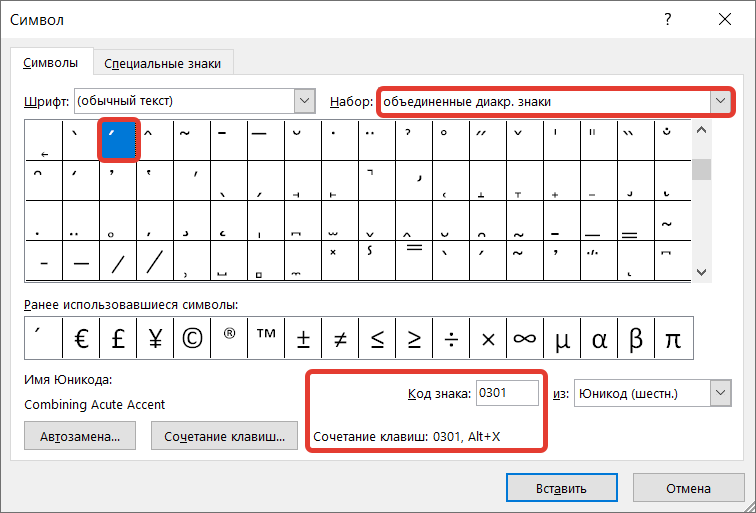Choose the euro sign from recent symbols
Viewport: 756px width, 513px height.
click(x=81, y=338)
